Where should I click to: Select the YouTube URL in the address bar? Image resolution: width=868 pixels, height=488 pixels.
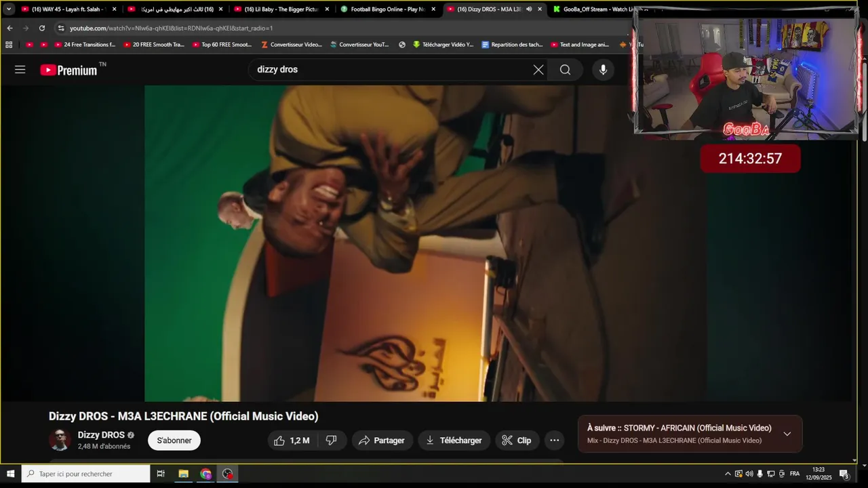171,28
